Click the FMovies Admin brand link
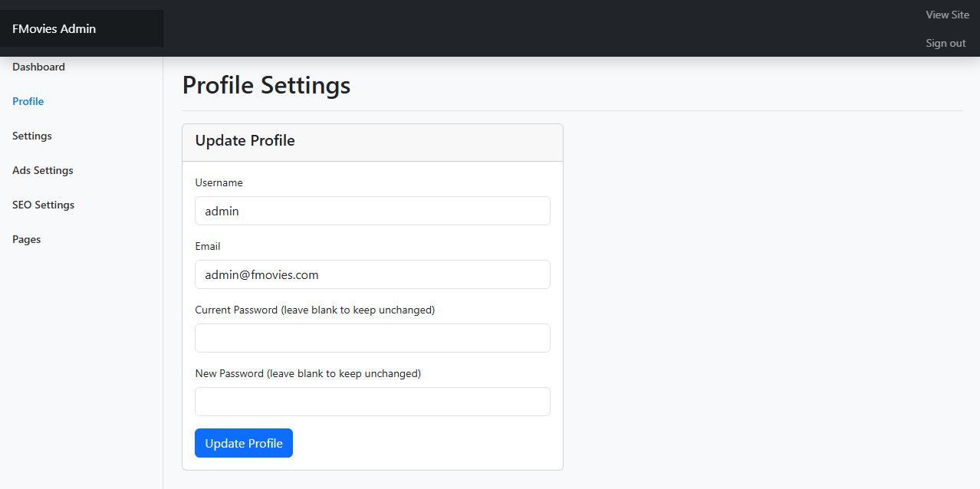 point(54,29)
